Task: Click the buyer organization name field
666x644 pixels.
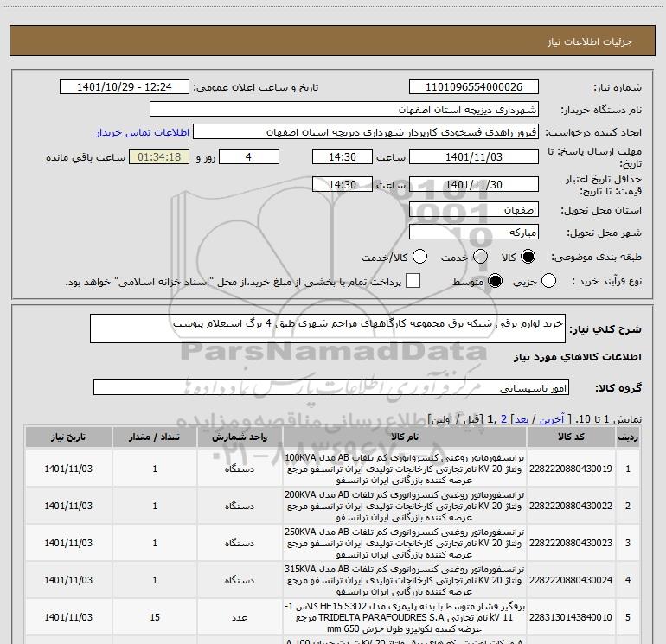Action: point(344,110)
